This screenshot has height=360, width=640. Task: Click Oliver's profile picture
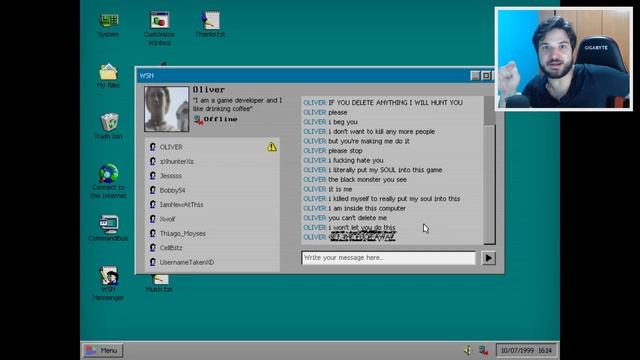(x=167, y=109)
